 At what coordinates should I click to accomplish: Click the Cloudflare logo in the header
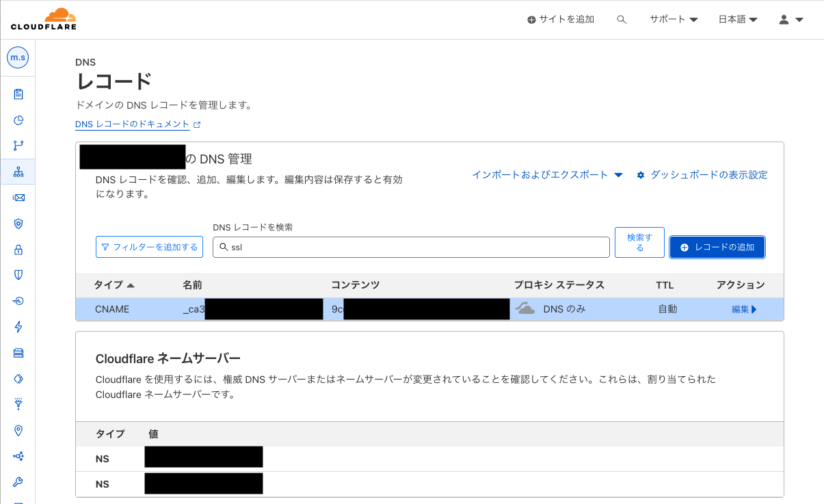(x=42, y=18)
